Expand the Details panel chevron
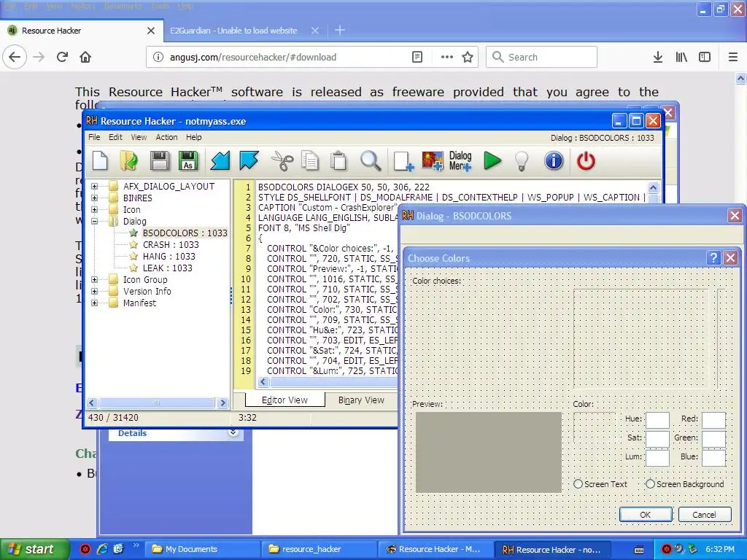 click(x=233, y=432)
